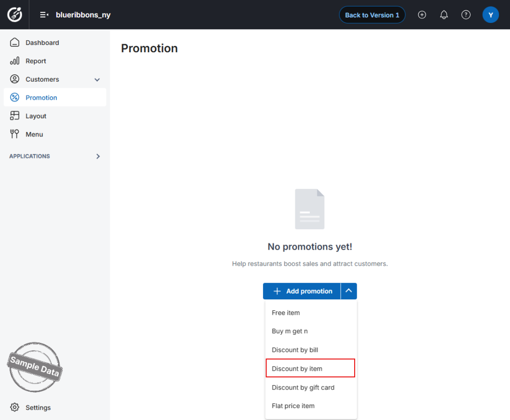Click the Dashboard home icon
The width and height of the screenshot is (510, 420).
click(14, 42)
